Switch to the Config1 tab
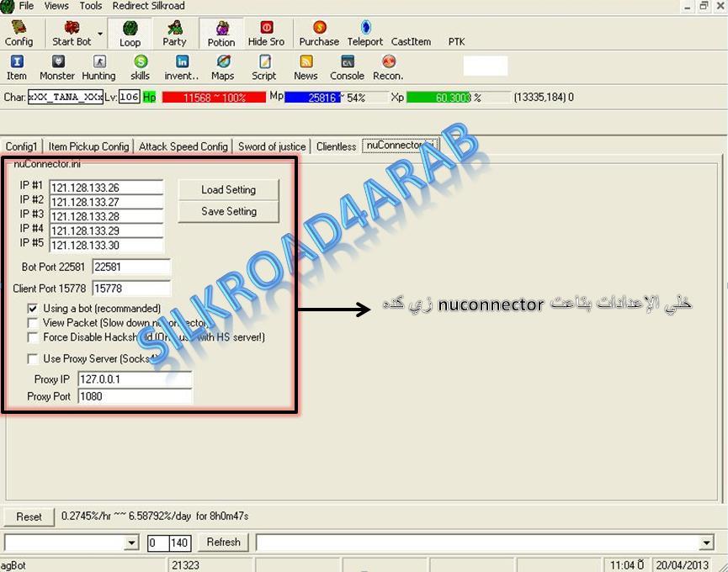The image size is (728, 572). pyautogui.click(x=21, y=146)
